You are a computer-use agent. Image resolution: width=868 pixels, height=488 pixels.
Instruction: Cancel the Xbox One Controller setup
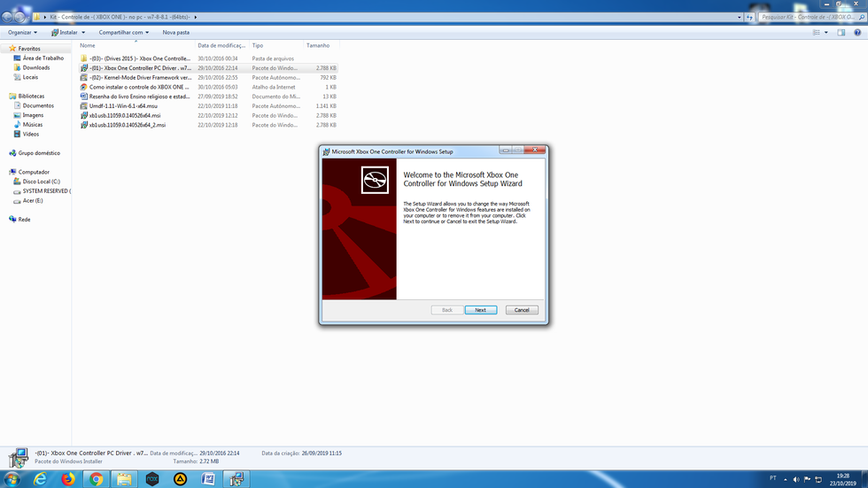point(522,310)
